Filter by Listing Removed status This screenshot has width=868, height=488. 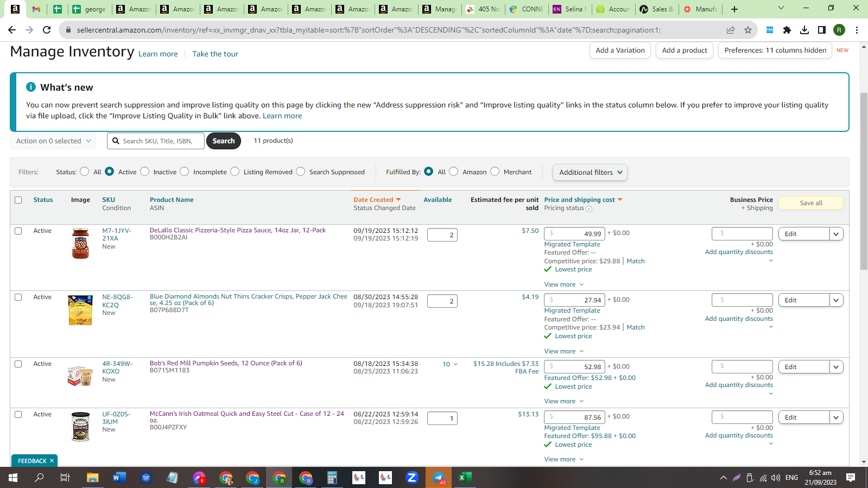pyautogui.click(x=235, y=172)
